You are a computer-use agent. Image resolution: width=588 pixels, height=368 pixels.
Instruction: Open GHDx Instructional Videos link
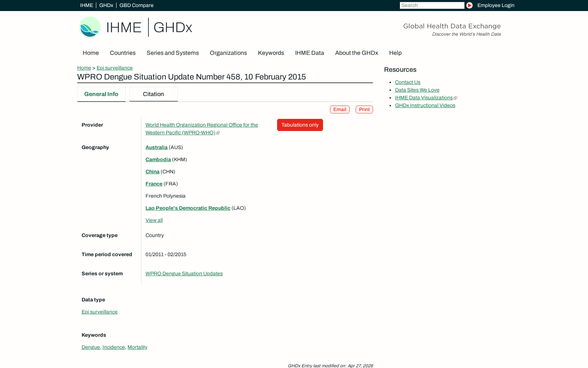point(425,105)
